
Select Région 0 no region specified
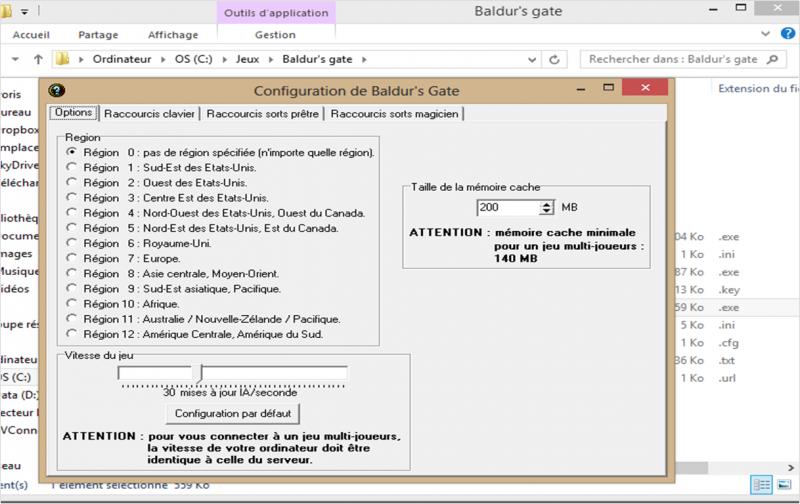tap(220, 152)
